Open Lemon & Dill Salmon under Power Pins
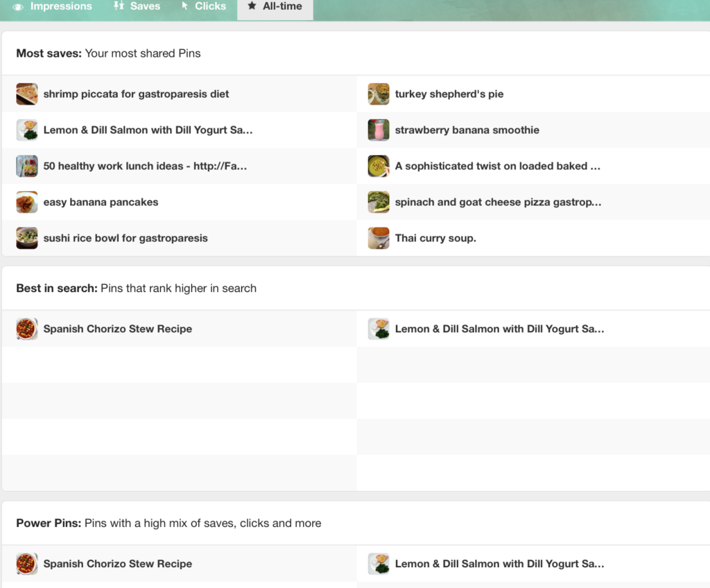Screen dimensions: 710x588 click(x=499, y=564)
